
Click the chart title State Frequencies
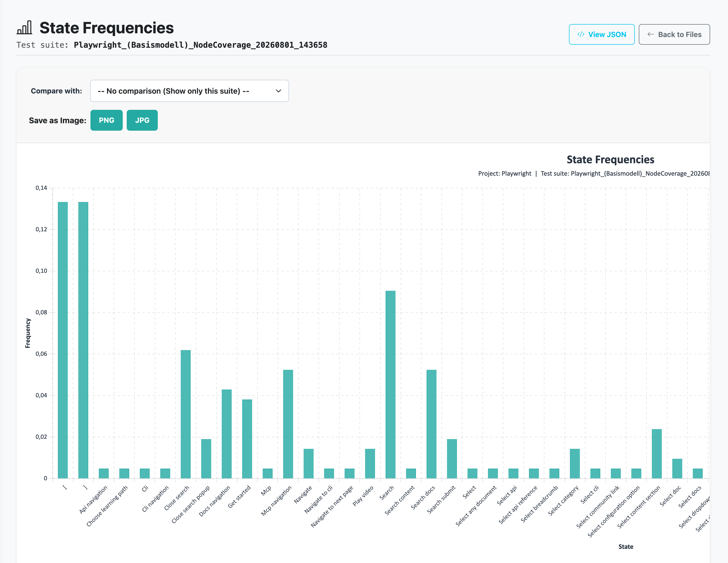tap(610, 159)
